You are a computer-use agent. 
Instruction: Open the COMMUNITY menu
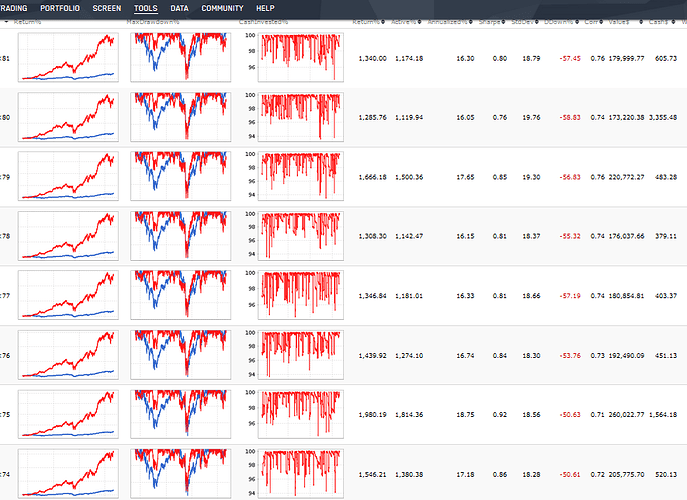coord(223,8)
